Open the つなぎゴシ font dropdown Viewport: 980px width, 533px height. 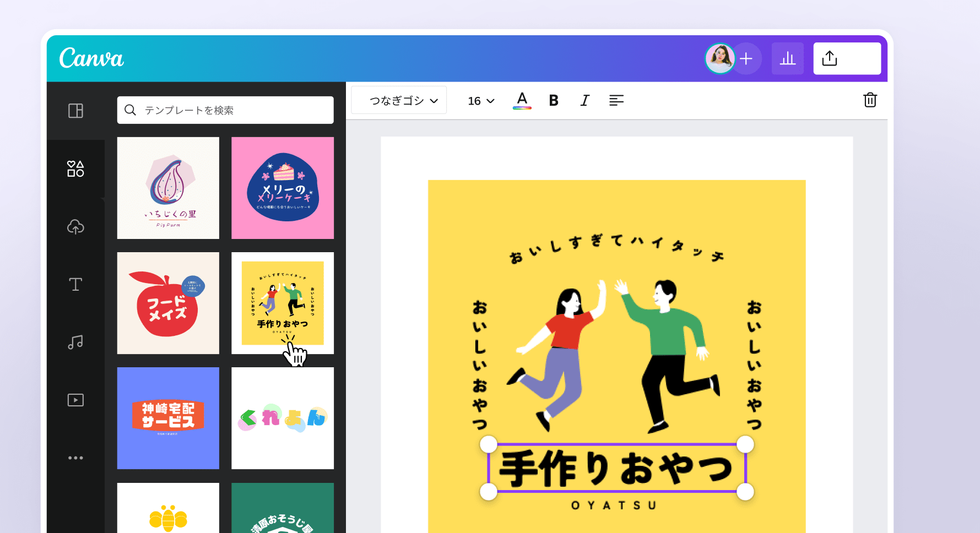pos(398,100)
